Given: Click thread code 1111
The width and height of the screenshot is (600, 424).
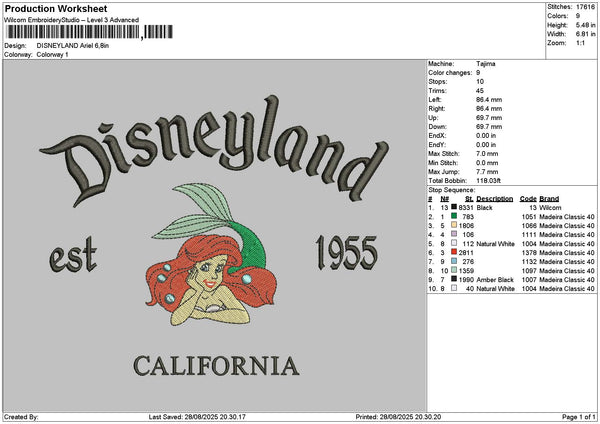Looking at the screenshot, I should coord(529,235).
